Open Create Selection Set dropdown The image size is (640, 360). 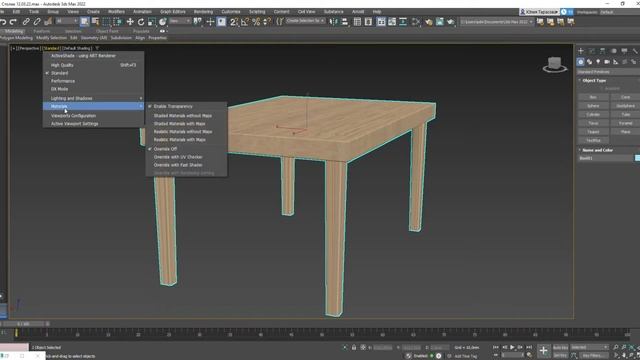point(305,21)
